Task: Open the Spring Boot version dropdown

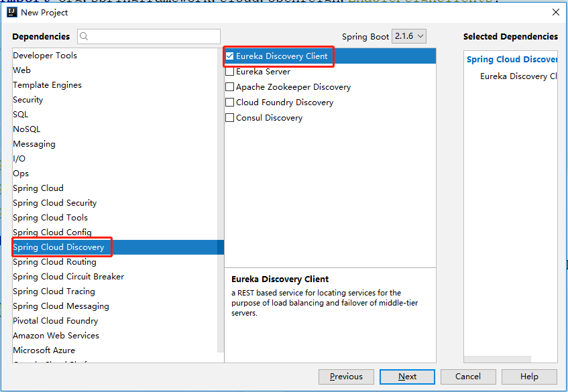Action: tap(409, 36)
